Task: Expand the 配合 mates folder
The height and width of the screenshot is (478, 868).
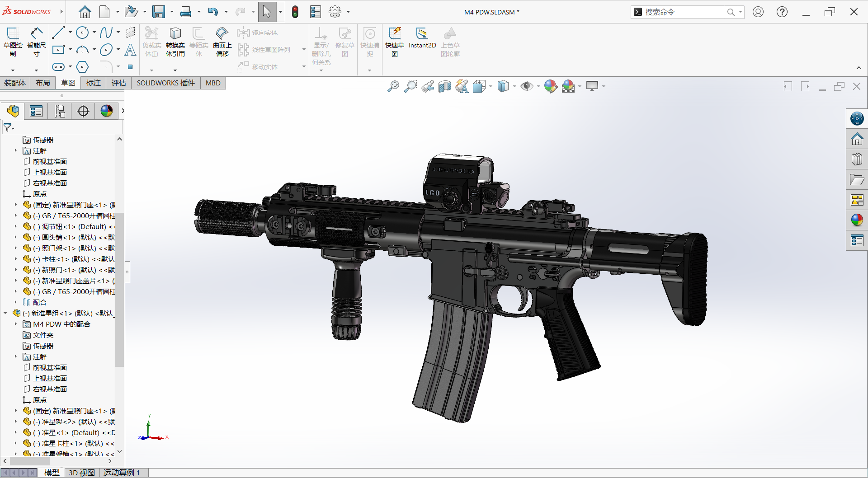Action: point(16,302)
